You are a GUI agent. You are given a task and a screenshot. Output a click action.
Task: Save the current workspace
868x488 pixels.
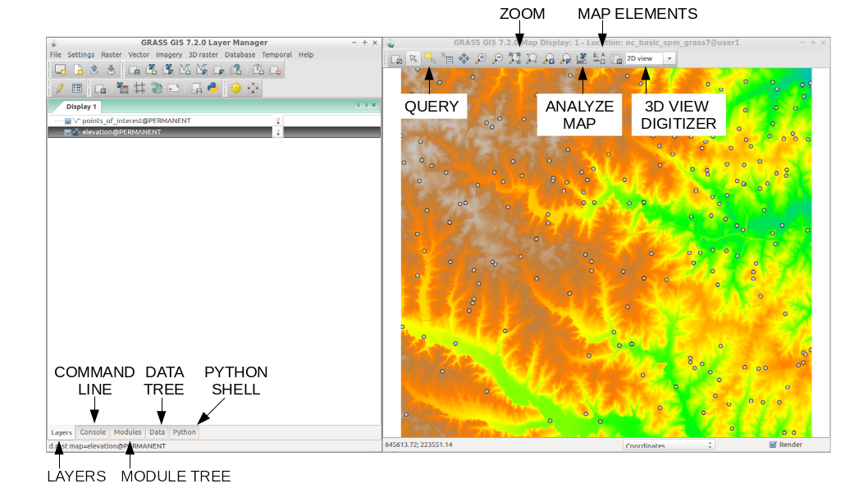click(x=111, y=70)
